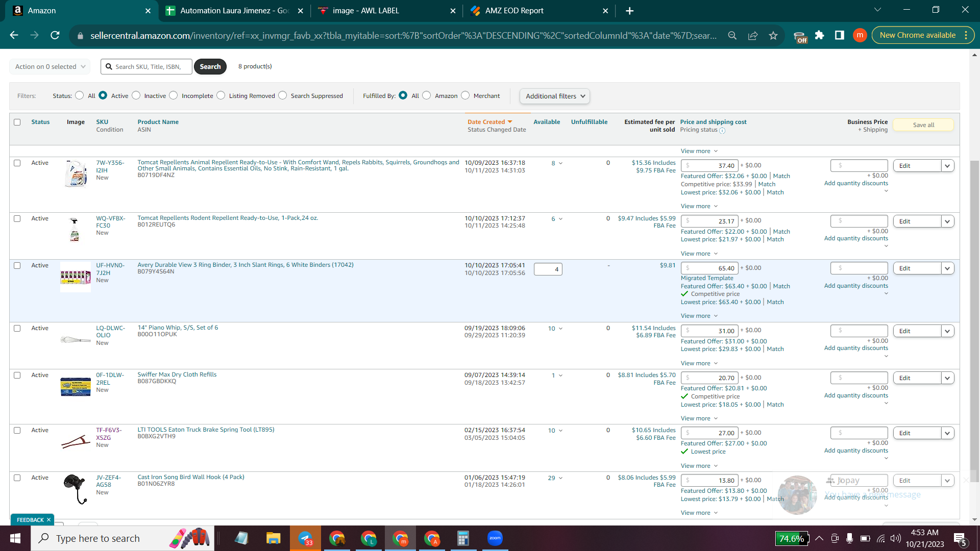Open the search tabs chevron menu

877,10
